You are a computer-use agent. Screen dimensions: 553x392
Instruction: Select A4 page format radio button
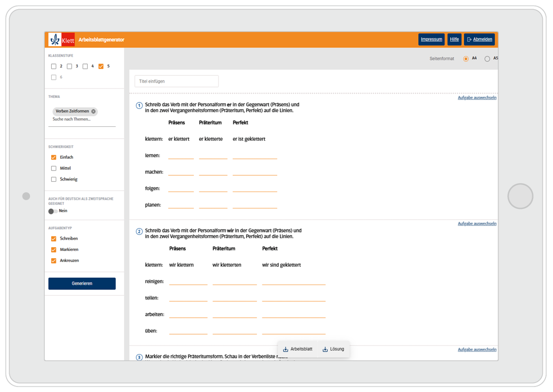[x=466, y=59]
